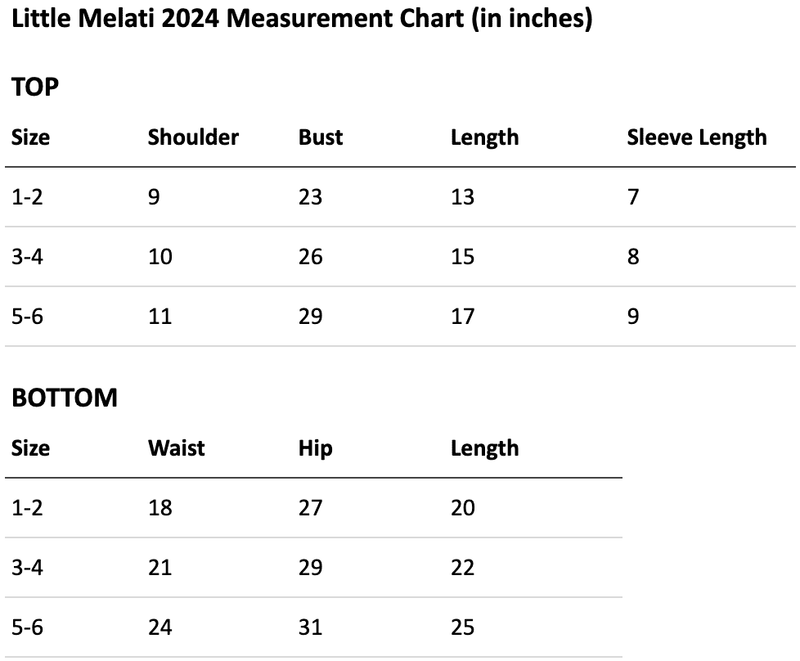Click waist value 18
This screenshot has width=800, height=661.
(x=160, y=507)
